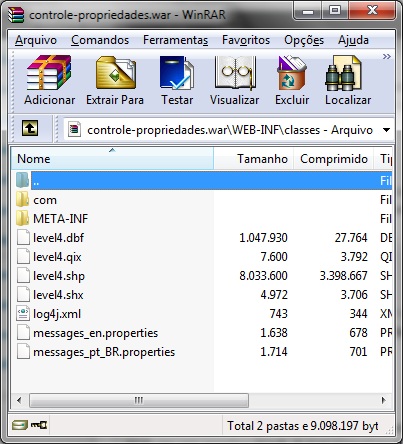
Task: Click the size 8.033.600 of level4.shp
Action: tap(263, 276)
